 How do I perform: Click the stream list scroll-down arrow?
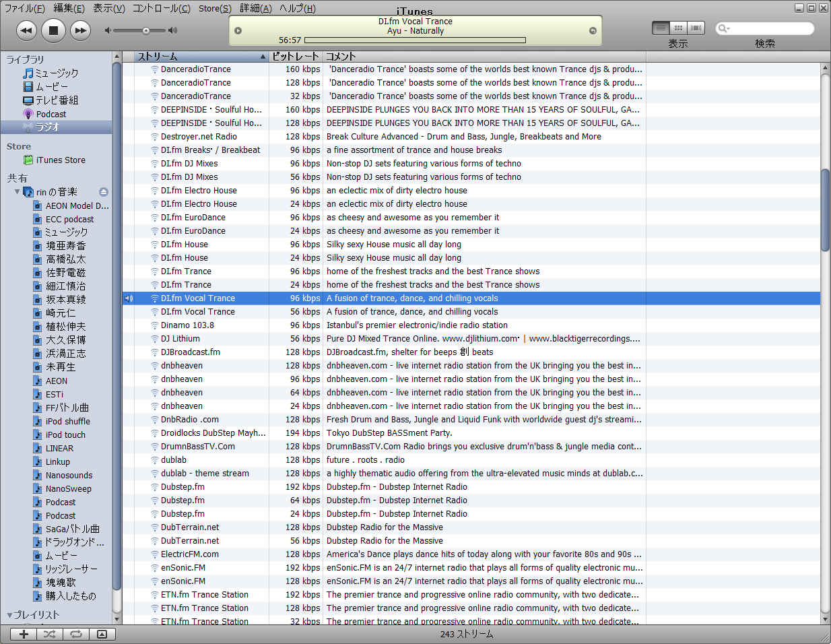click(x=825, y=620)
